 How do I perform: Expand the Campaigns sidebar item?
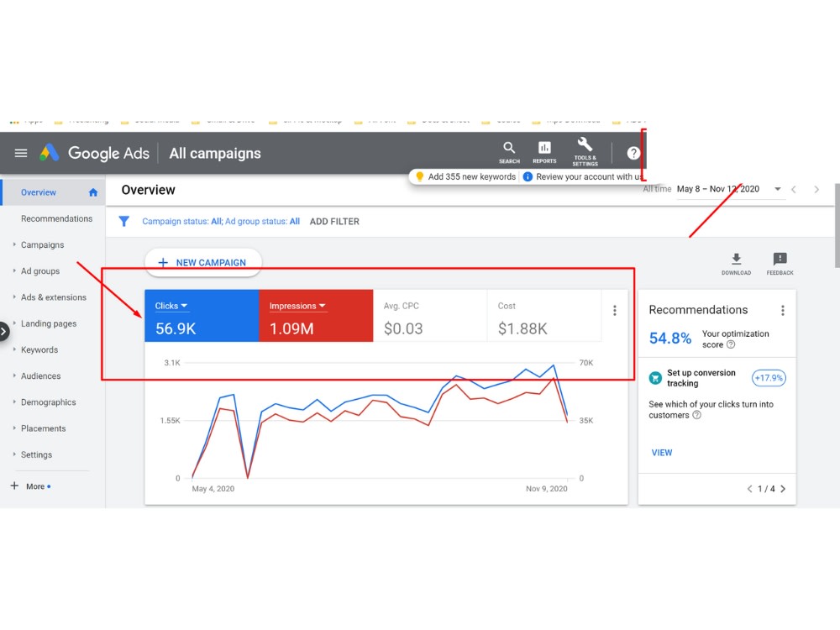click(x=14, y=244)
